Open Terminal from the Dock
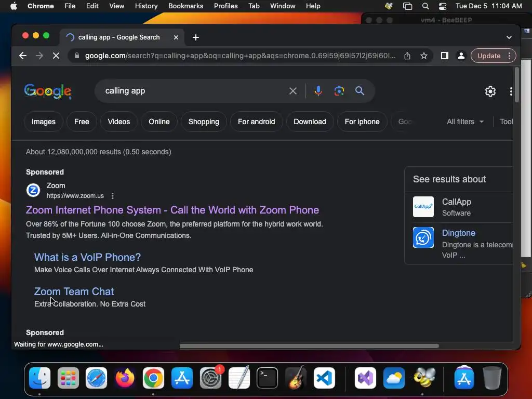The image size is (532, 399). pyautogui.click(x=268, y=378)
